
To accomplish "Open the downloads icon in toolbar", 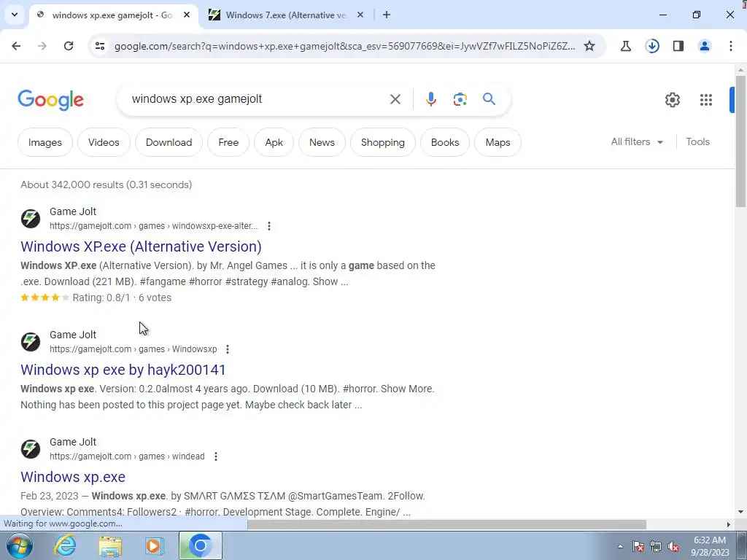I will pyautogui.click(x=651, y=46).
